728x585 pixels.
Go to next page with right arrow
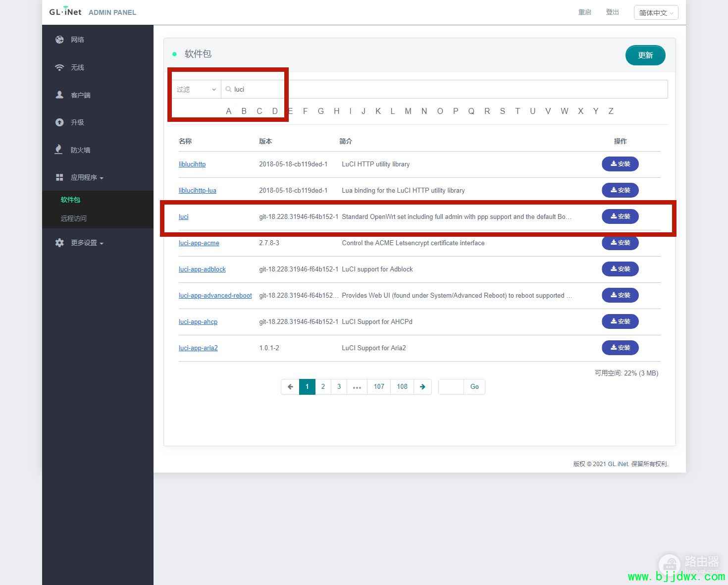422,387
